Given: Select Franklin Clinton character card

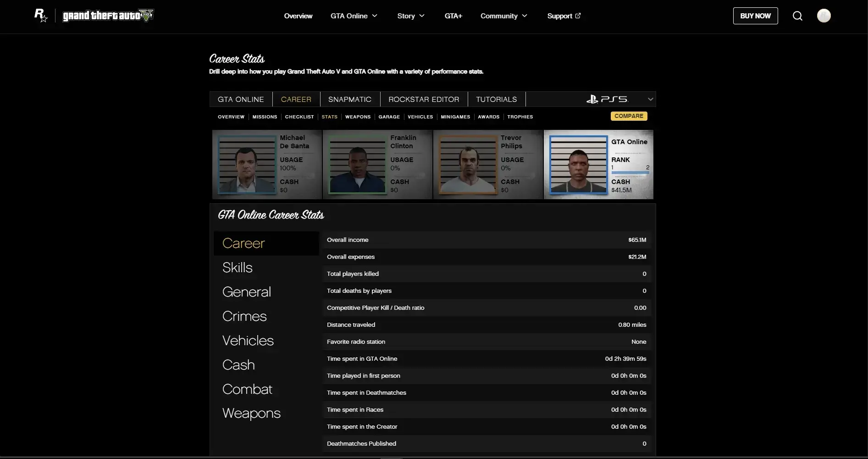Looking at the screenshot, I should [x=377, y=164].
